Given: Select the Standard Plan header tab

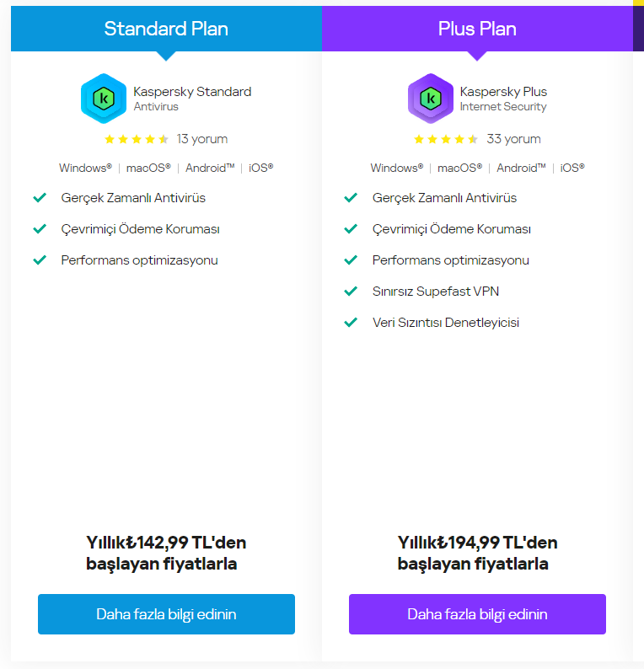Looking at the screenshot, I should (x=166, y=29).
